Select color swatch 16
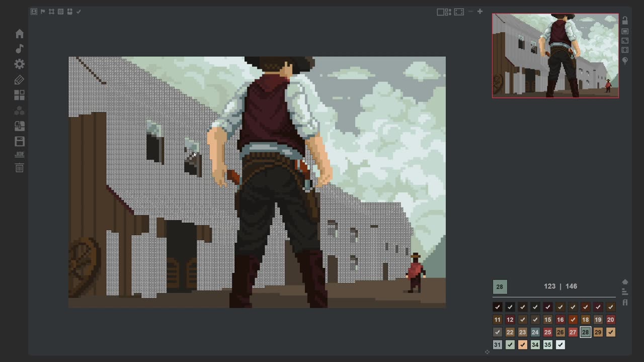644x362 pixels. [560, 319]
